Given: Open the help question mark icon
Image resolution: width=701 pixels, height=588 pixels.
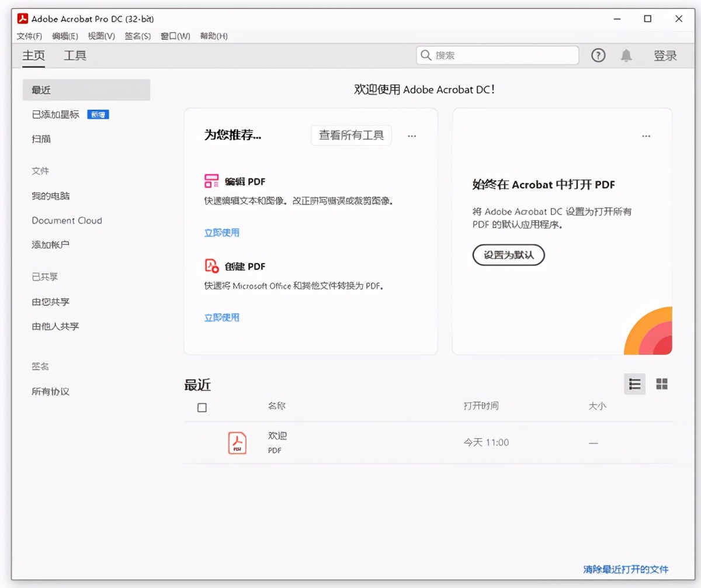Looking at the screenshot, I should pyautogui.click(x=598, y=55).
